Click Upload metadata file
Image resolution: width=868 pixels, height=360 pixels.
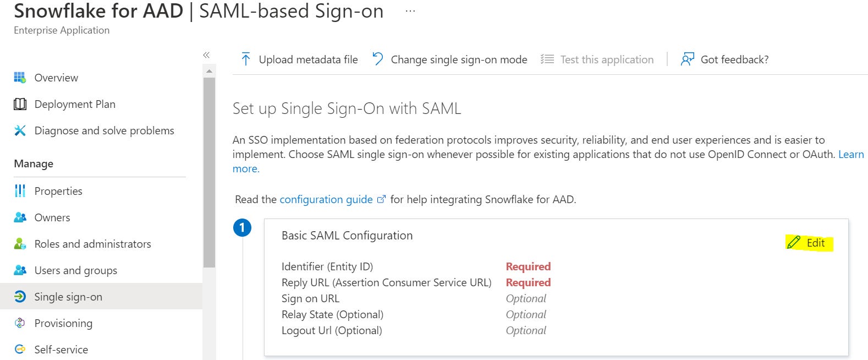pyautogui.click(x=300, y=59)
